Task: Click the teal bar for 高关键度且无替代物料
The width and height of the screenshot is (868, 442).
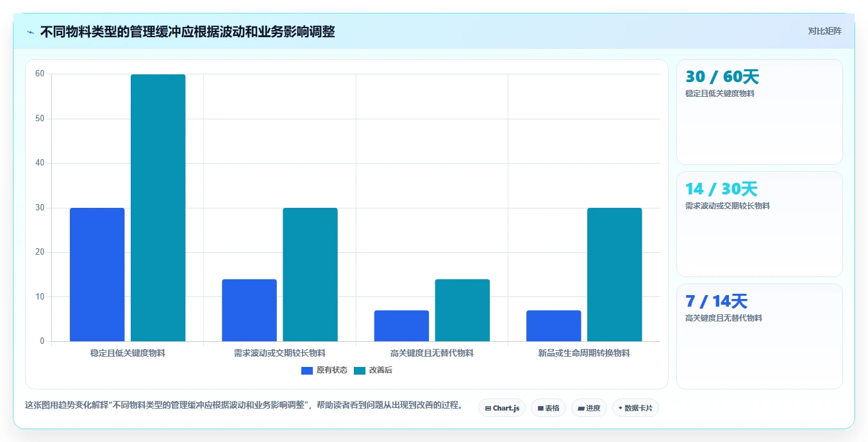Action: tap(462, 310)
